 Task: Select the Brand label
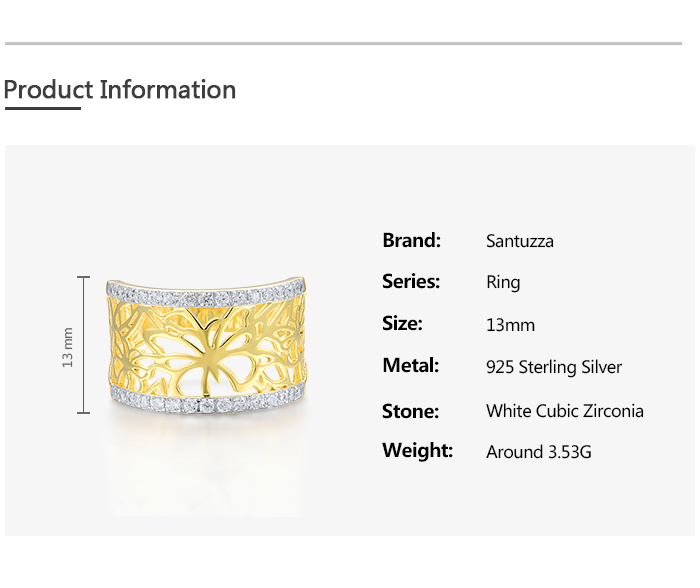pyautogui.click(x=411, y=240)
